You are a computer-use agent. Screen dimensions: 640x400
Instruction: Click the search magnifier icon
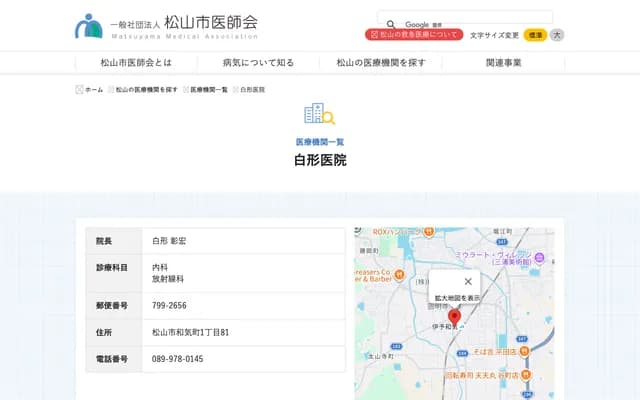click(390, 24)
